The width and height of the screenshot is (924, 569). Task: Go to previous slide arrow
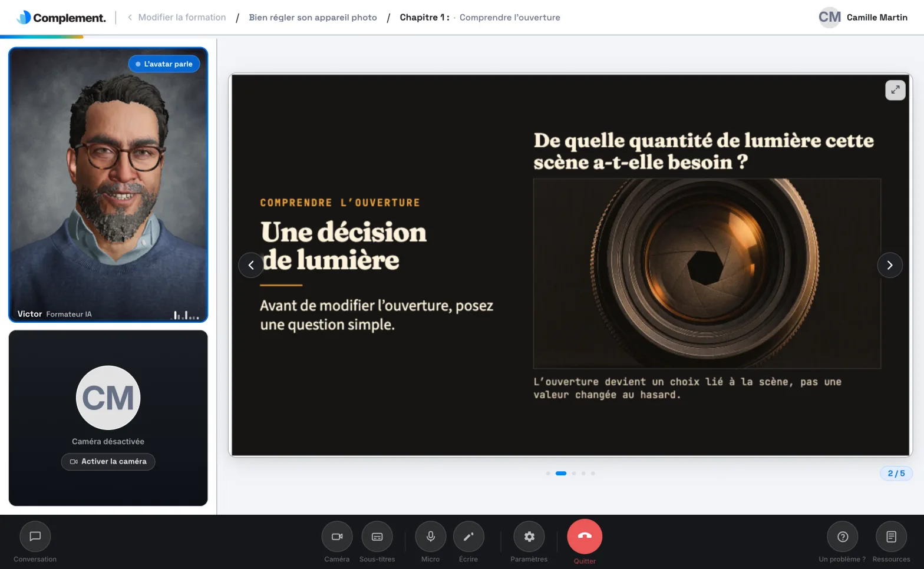[x=251, y=265]
